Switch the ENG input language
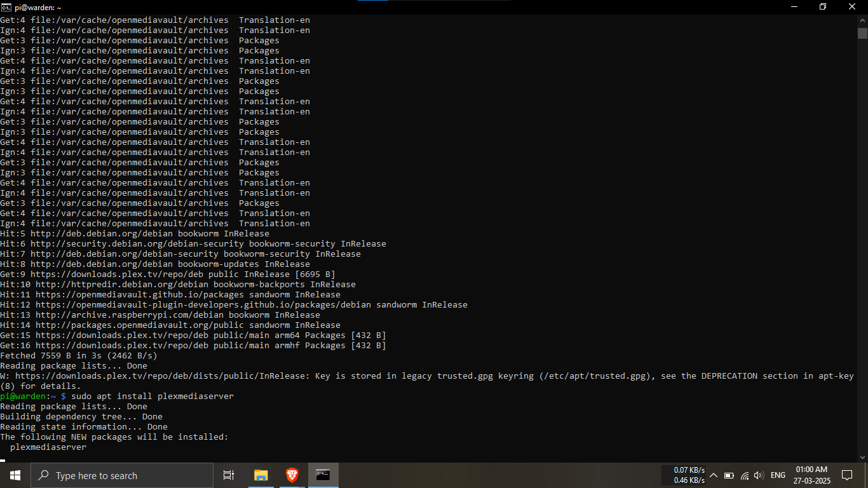Screen dimensions: 868x488 [x=778, y=475]
